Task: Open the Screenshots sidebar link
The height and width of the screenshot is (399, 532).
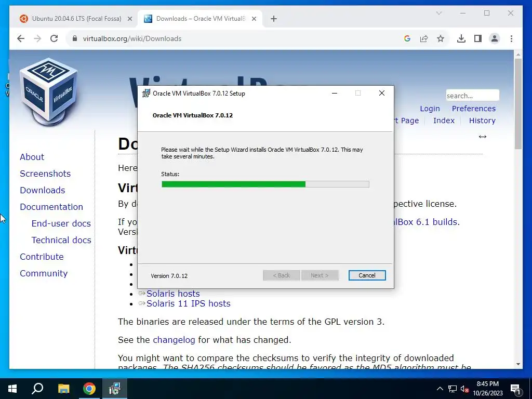Action: [45, 174]
